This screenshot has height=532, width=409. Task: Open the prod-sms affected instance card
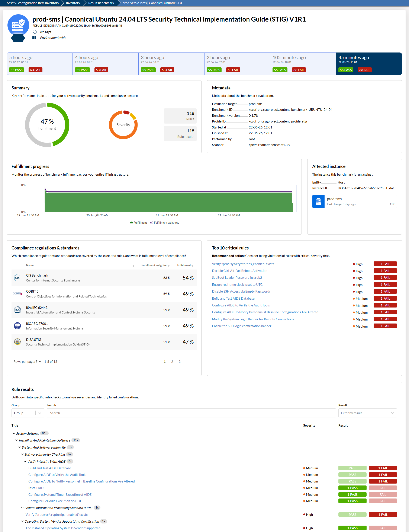(x=354, y=201)
